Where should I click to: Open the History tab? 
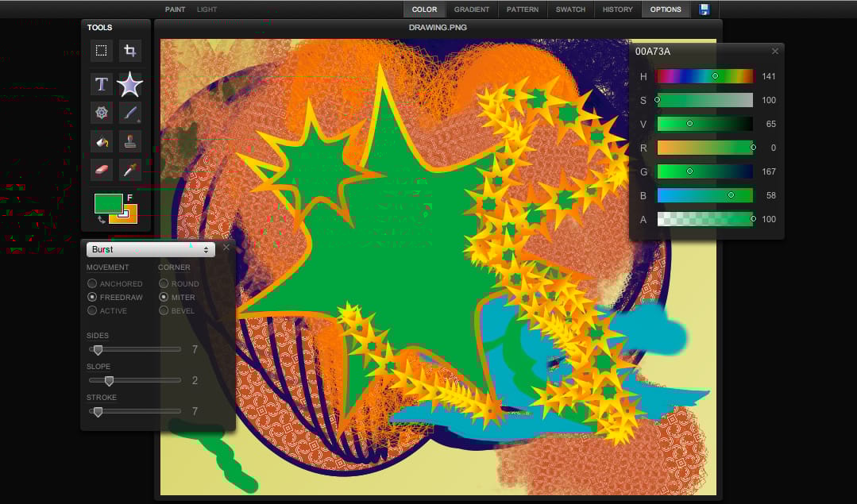tap(618, 10)
